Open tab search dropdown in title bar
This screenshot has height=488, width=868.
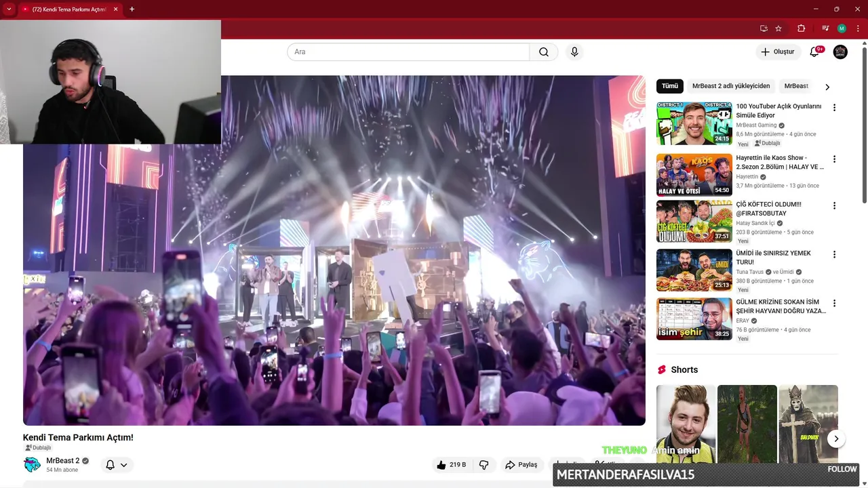coord(9,9)
